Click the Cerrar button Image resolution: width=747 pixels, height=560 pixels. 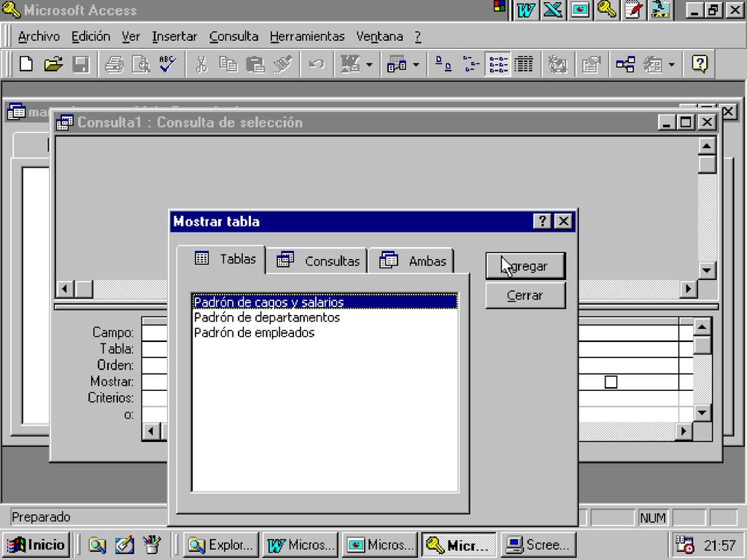525,295
